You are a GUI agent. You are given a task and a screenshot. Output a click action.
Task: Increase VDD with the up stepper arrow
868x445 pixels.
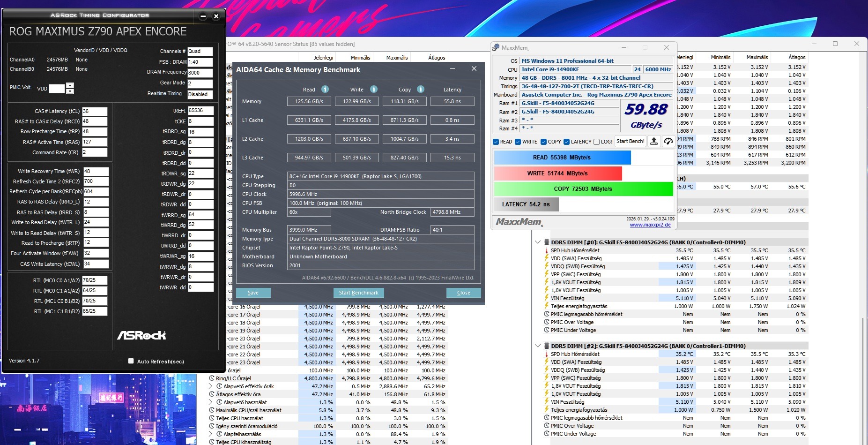click(70, 85)
